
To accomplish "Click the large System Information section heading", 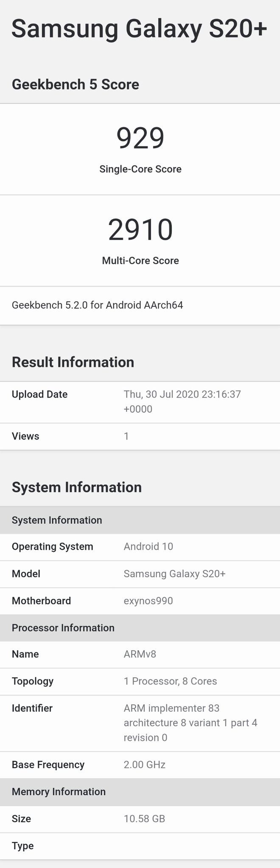I will (x=77, y=487).
